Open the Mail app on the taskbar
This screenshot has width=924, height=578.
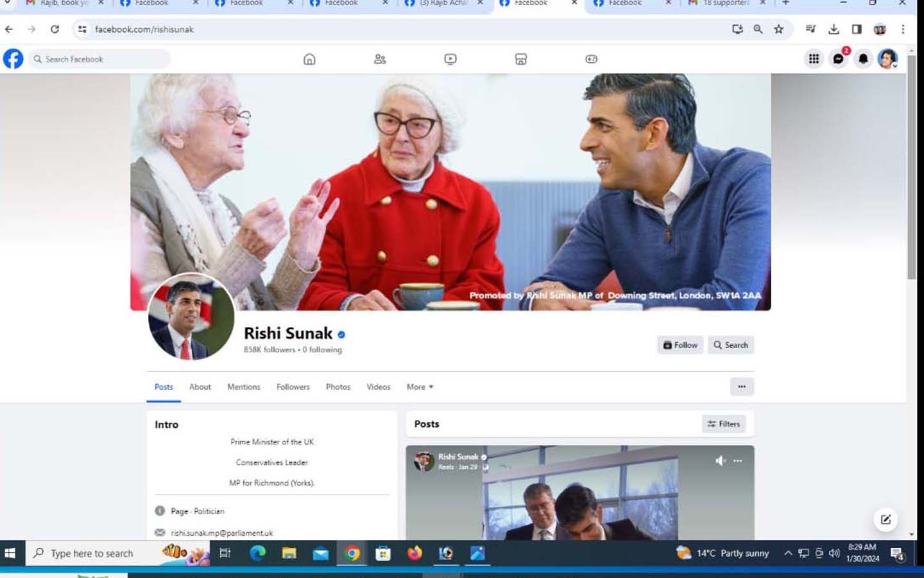(x=321, y=553)
